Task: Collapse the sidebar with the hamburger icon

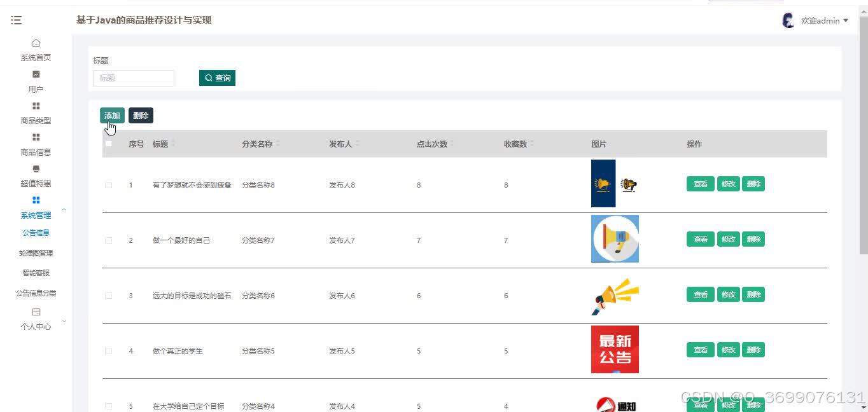Action: [x=16, y=20]
